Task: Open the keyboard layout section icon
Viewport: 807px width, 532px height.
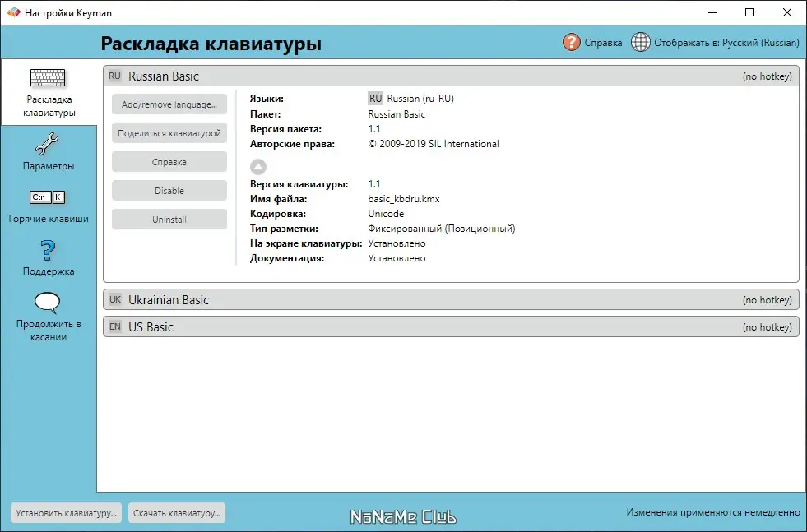Action: (x=48, y=77)
